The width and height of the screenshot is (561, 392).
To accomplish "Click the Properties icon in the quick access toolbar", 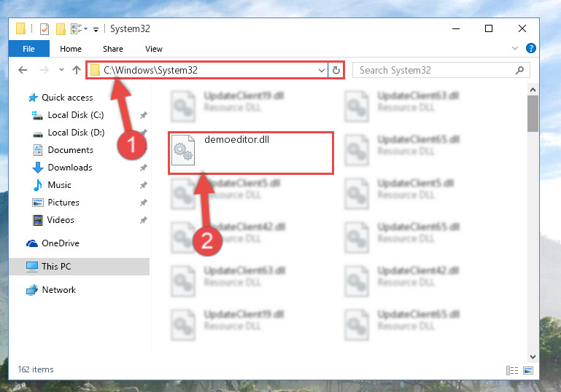I will 45,29.
